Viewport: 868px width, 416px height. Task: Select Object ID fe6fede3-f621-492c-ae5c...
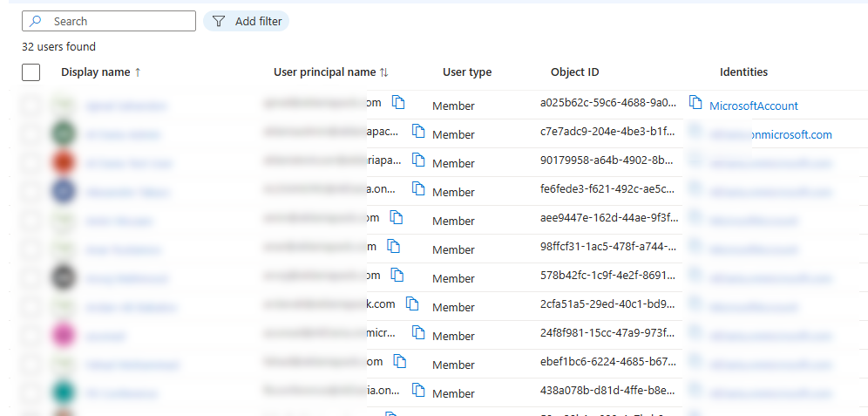607,189
